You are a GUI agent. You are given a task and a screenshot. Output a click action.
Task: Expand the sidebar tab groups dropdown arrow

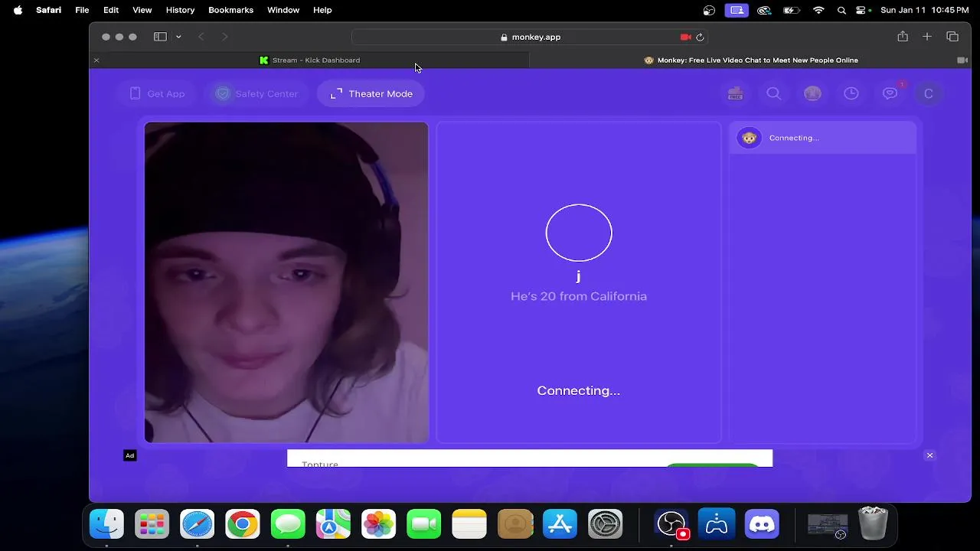[178, 37]
